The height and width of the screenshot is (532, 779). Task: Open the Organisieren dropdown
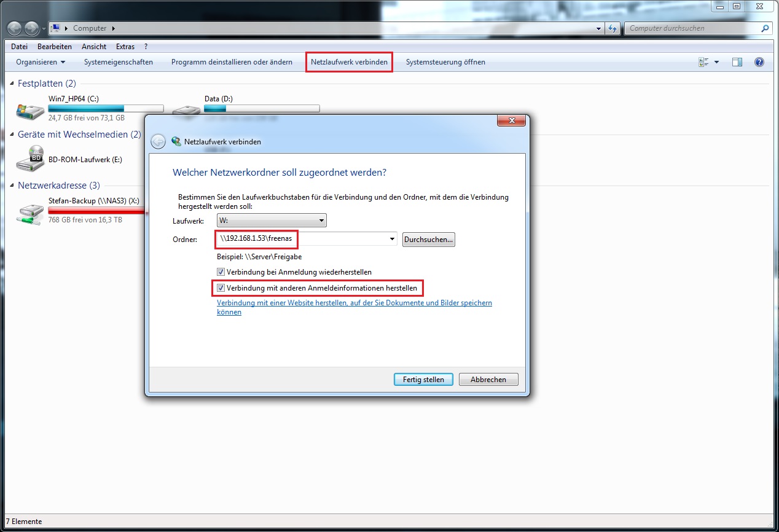click(41, 62)
